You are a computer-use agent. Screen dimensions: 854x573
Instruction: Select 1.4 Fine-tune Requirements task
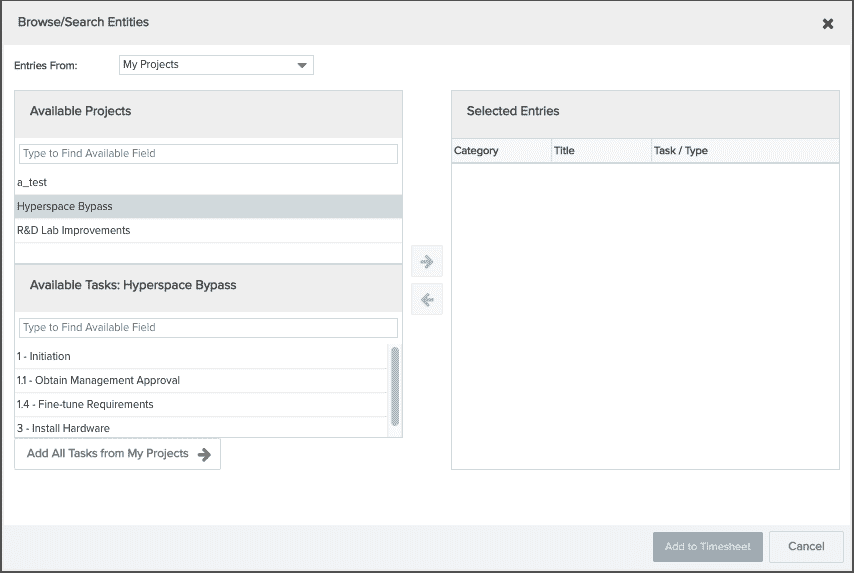click(x=200, y=405)
